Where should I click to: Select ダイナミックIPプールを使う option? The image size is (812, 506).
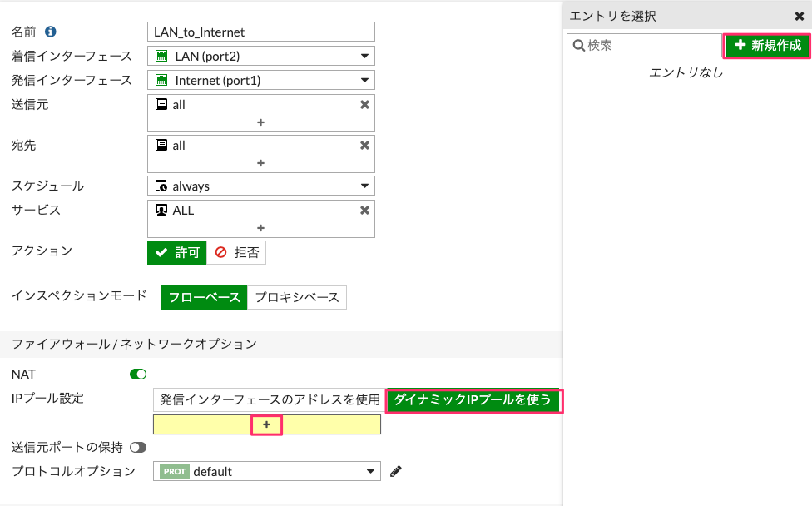click(x=473, y=400)
